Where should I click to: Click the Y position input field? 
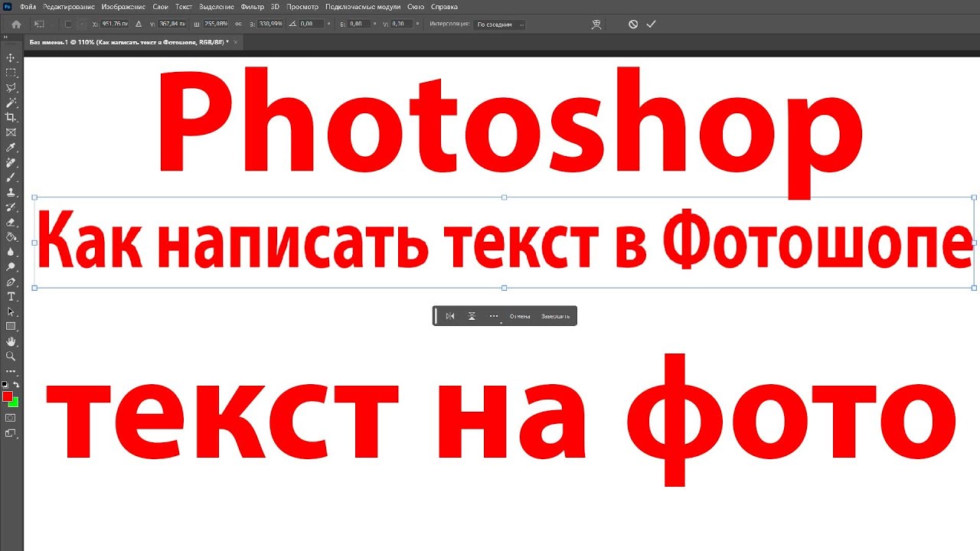(174, 24)
